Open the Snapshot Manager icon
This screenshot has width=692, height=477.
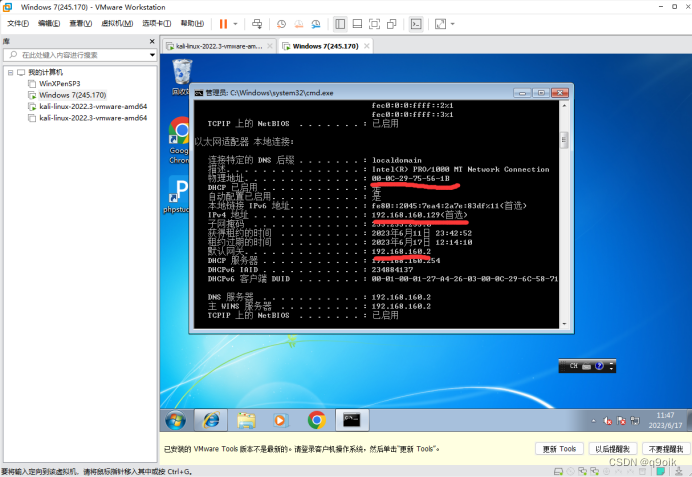pyautogui.click(x=316, y=24)
